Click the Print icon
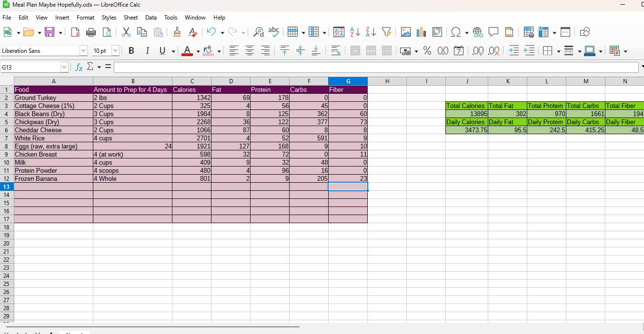Image resolution: width=644 pixels, height=334 pixels. pyautogui.click(x=91, y=32)
